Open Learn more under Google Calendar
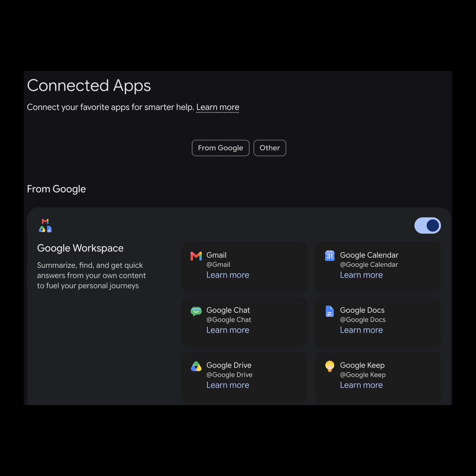Screen dimensions: 476x476 click(361, 275)
